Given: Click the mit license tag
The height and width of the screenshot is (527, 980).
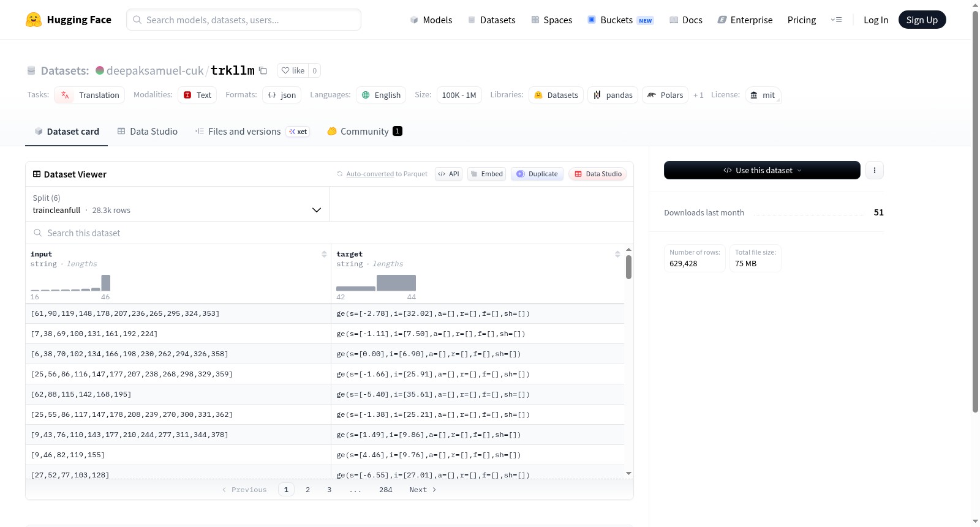Looking at the screenshot, I should click(763, 95).
